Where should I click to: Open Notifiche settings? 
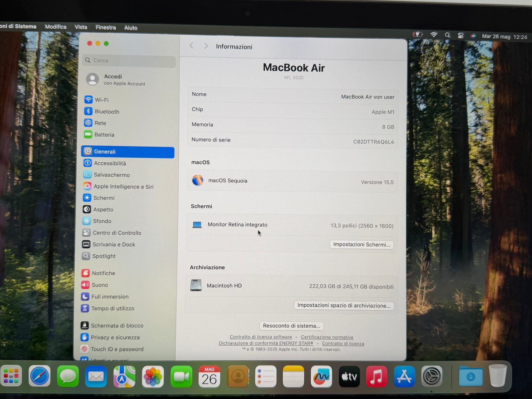pyautogui.click(x=98, y=273)
